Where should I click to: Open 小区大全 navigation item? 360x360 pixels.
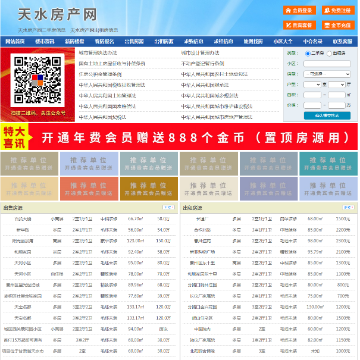[x=283, y=42]
